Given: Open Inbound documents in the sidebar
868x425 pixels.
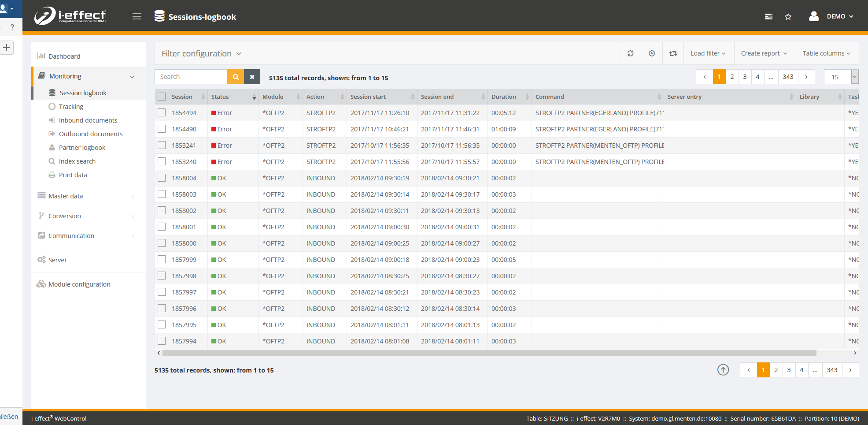Looking at the screenshot, I should [x=88, y=120].
